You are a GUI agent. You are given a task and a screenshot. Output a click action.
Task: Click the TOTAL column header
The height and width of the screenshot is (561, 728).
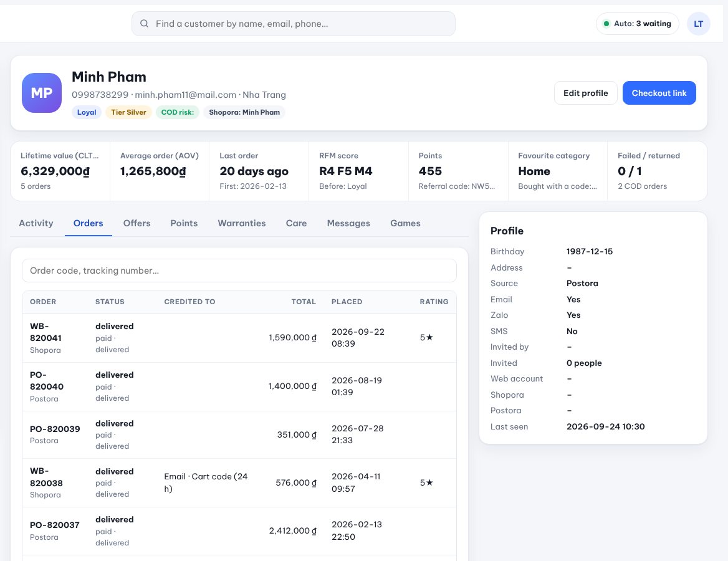pyautogui.click(x=304, y=302)
